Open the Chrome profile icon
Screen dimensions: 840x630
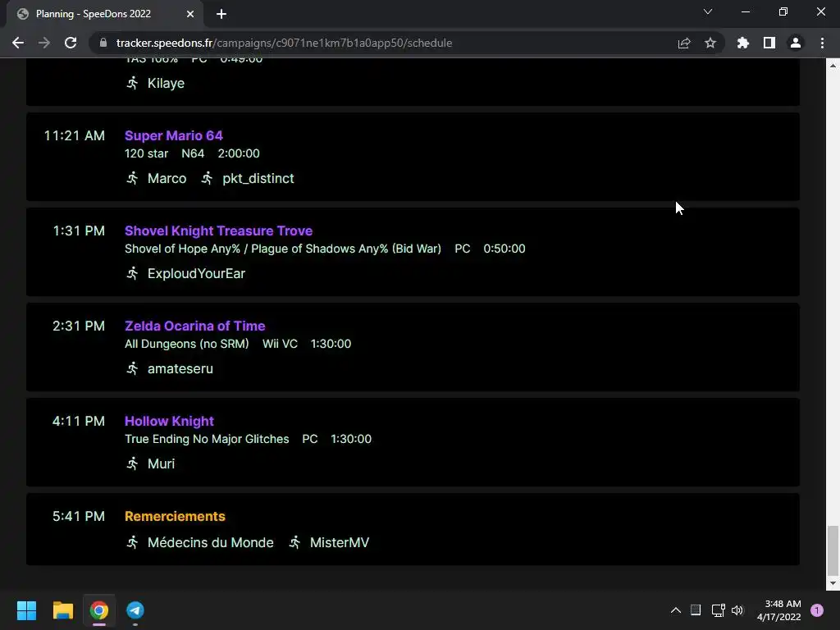[796, 43]
